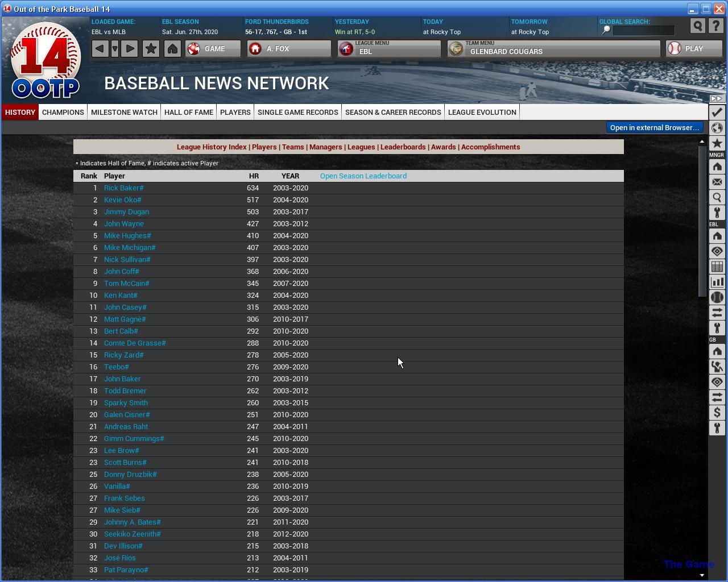Go forward with the right arrow button
The image size is (728, 582).
tap(130, 49)
